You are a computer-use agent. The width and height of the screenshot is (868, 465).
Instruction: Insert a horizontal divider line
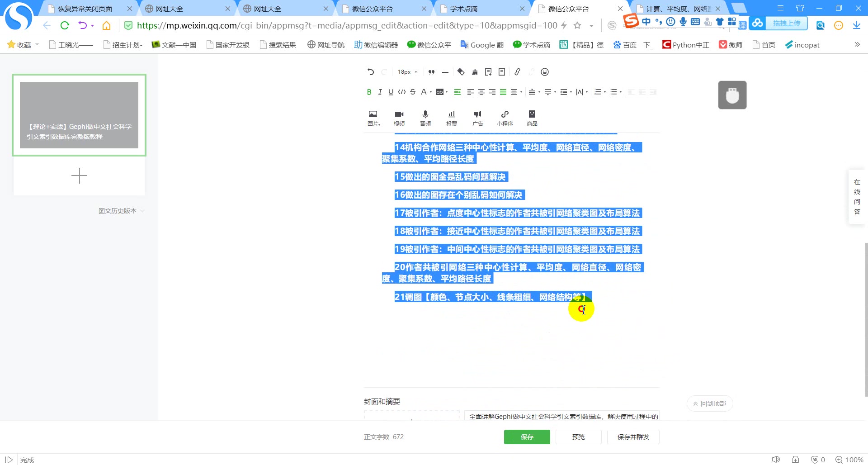445,72
